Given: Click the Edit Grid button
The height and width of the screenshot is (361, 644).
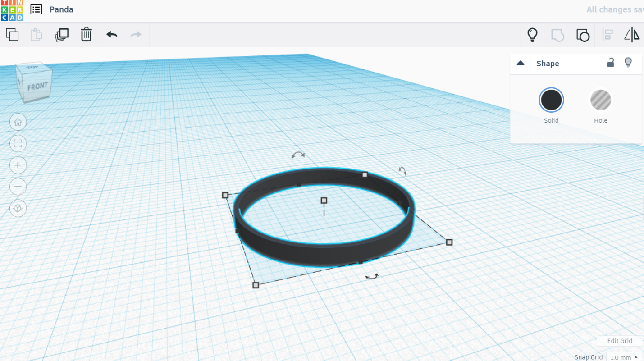Looking at the screenshot, I should click(x=620, y=341).
